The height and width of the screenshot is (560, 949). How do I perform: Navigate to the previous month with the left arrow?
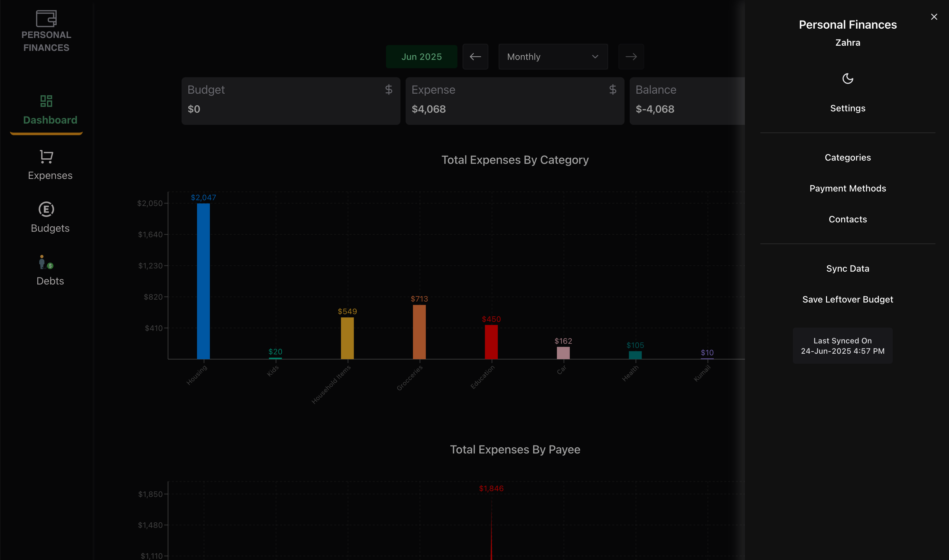pos(475,57)
